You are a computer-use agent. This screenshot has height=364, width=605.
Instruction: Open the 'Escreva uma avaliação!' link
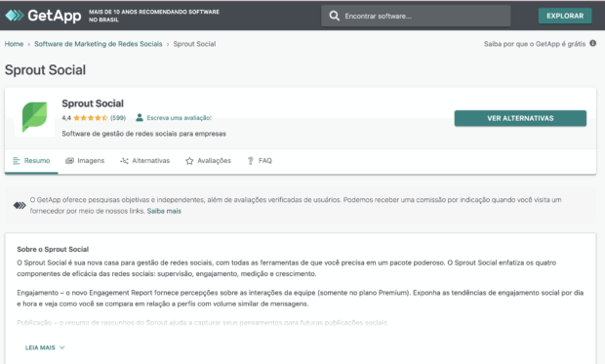179,118
